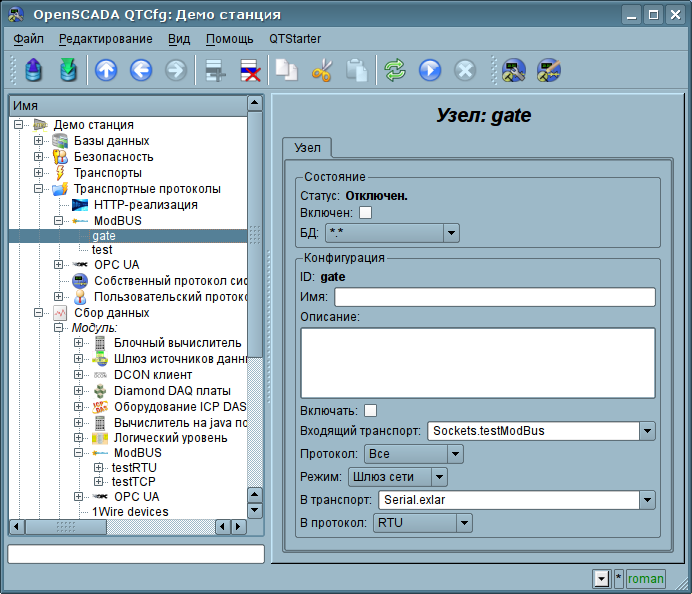Toggle the 'Включать' checkbox
692x594 pixels.
click(371, 410)
